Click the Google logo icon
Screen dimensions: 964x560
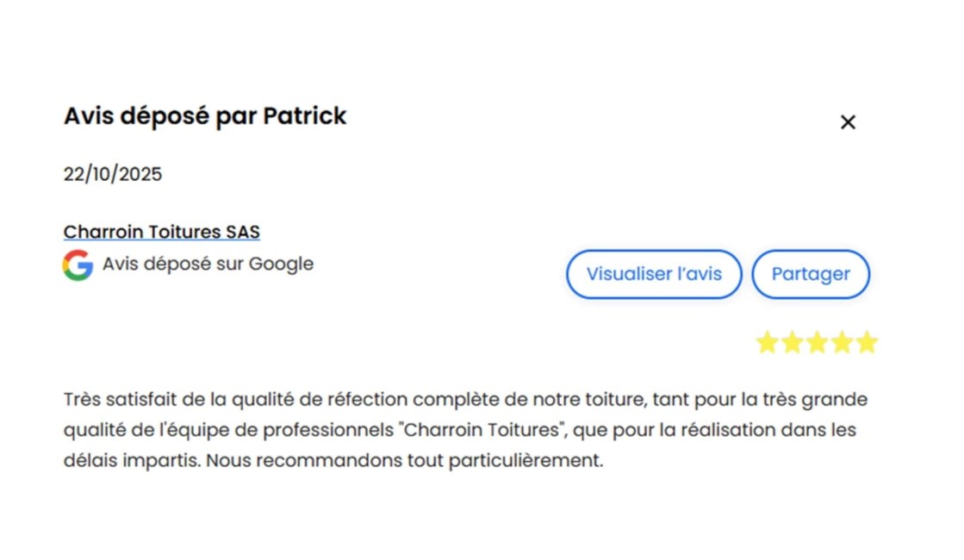[x=78, y=264]
